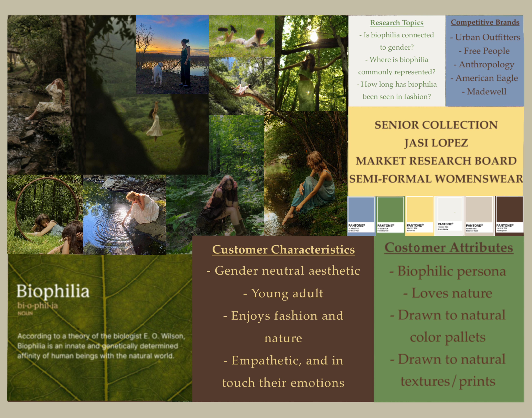The image size is (532, 418).
Task: Click photo of woman seated by rocky stream
Action: click(47, 95)
